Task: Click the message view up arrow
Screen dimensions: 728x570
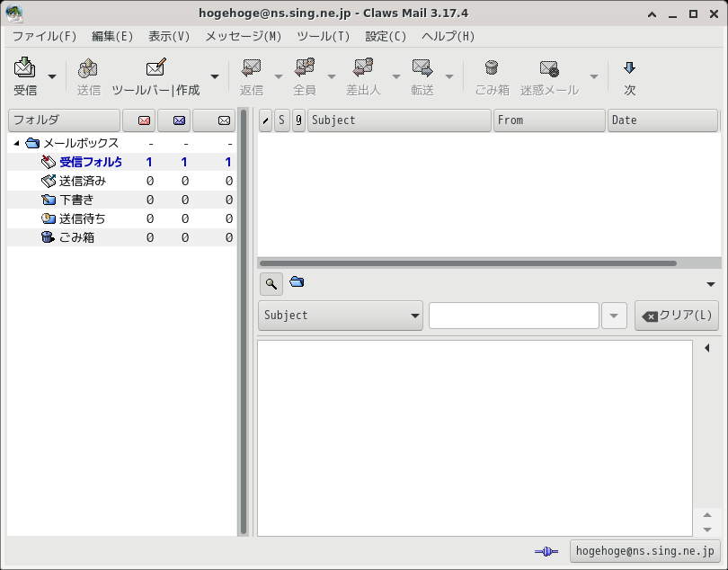Action: coord(707,515)
